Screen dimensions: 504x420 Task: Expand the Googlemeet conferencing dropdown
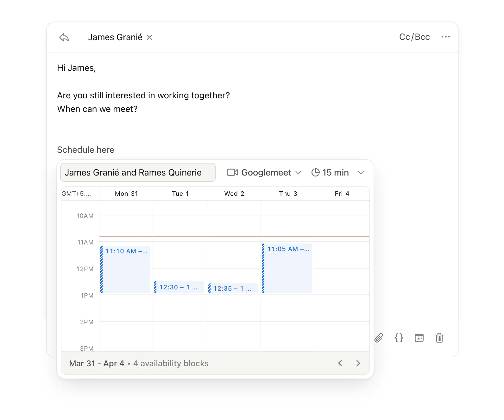pyautogui.click(x=298, y=172)
